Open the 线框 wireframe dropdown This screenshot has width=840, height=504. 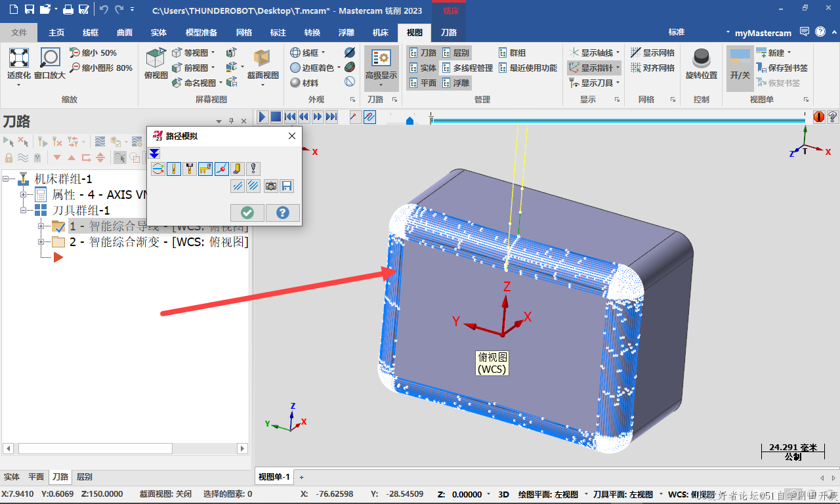point(323,52)
